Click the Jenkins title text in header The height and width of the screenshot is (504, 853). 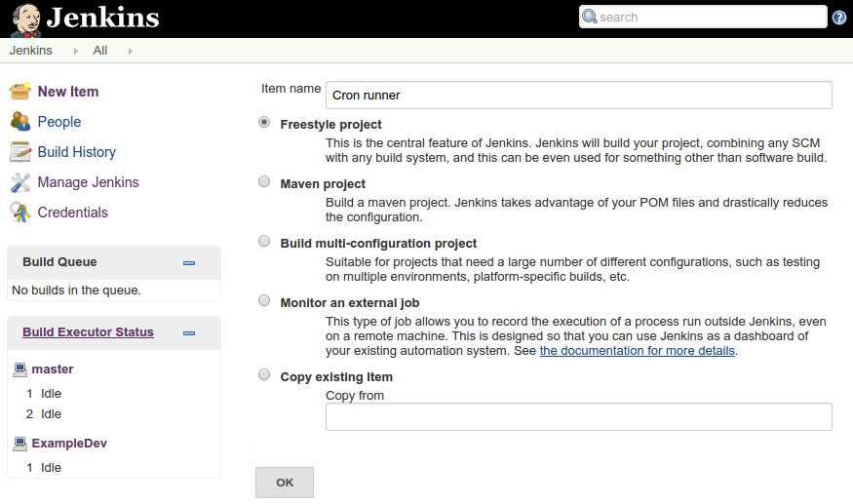[102, 18]
